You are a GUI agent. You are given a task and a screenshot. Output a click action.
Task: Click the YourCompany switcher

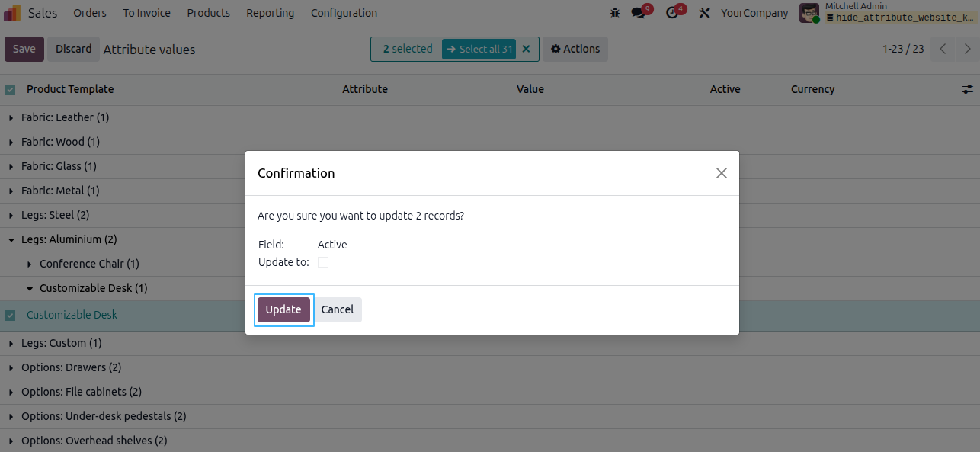click(x=754, y=13)
